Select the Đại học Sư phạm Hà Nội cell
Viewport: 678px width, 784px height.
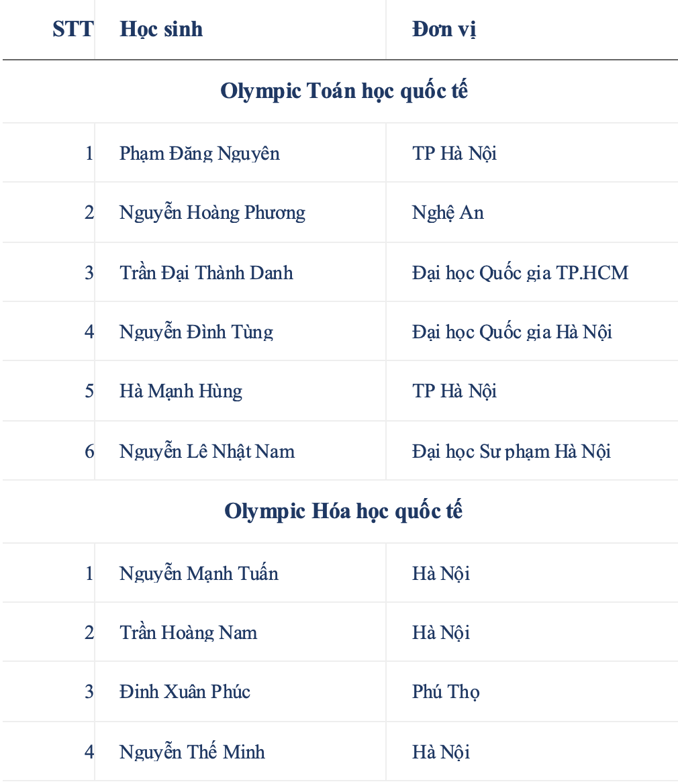pyautogui.click(x=512, y=451)
